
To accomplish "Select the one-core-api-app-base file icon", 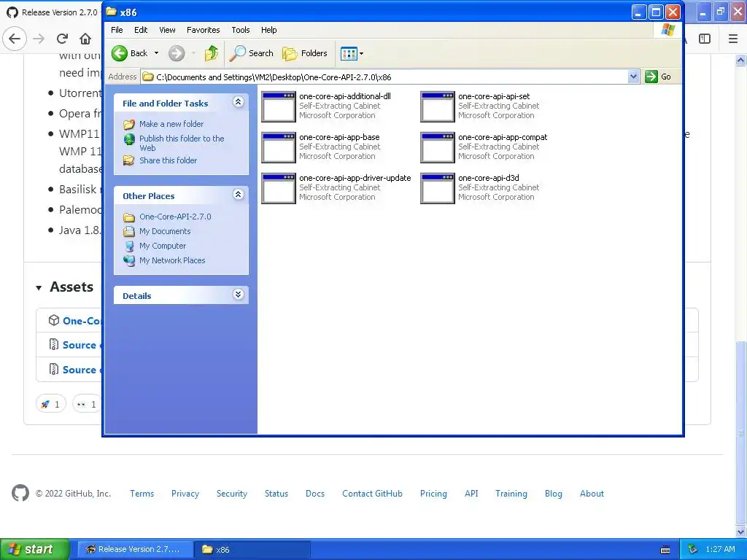I will pos(279,147).
